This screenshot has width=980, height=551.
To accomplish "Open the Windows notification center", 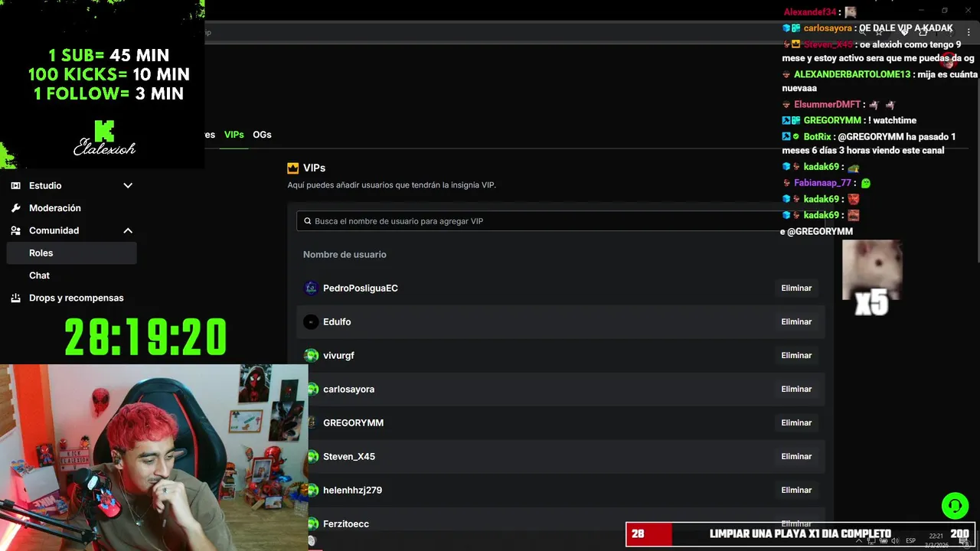I will tap(964, 541).
